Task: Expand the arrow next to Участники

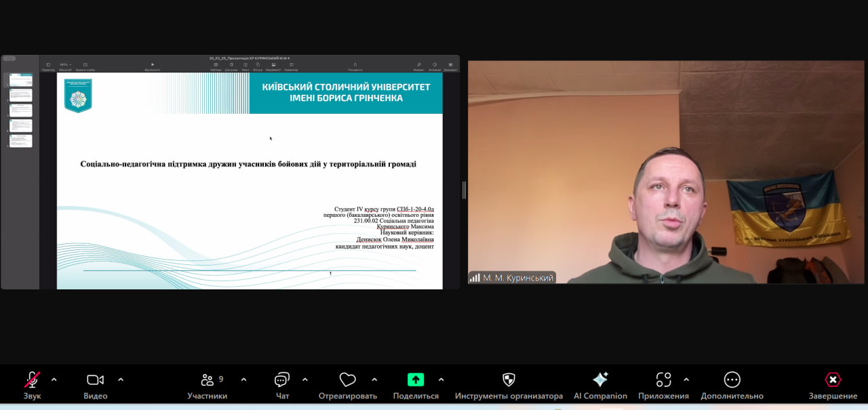Action: [243, 380]
